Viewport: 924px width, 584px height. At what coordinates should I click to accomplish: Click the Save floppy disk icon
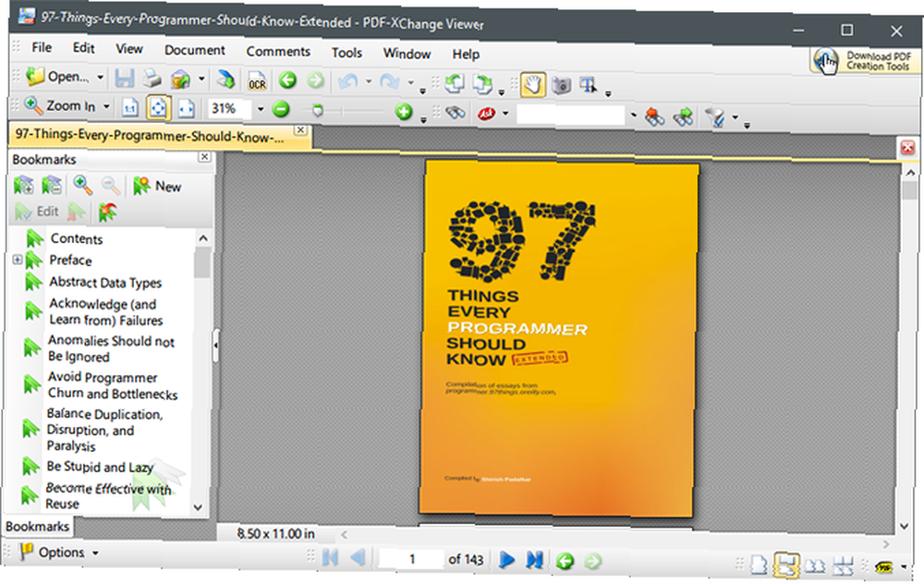tap(125, 79)
